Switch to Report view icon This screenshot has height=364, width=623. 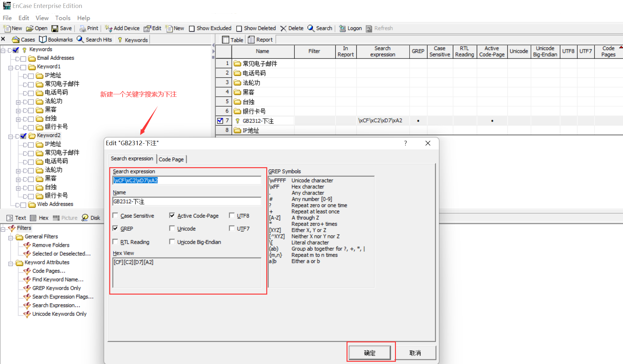click(x=251, y=40)
